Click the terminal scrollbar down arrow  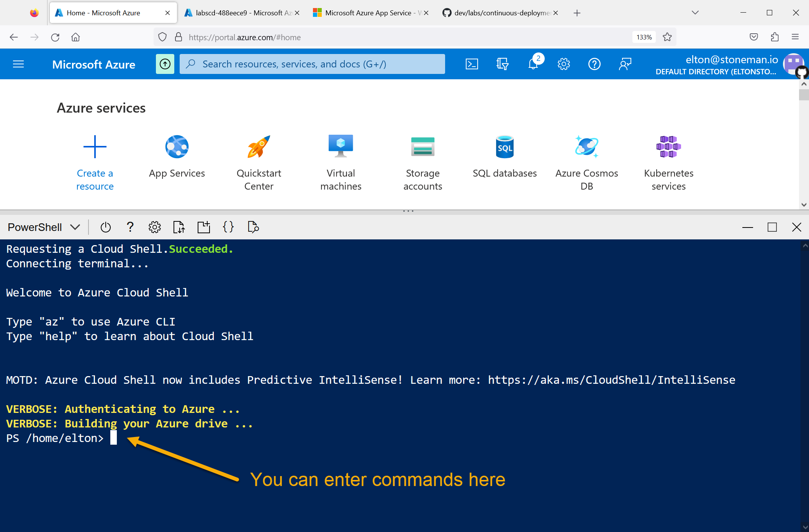coord(805,527)
